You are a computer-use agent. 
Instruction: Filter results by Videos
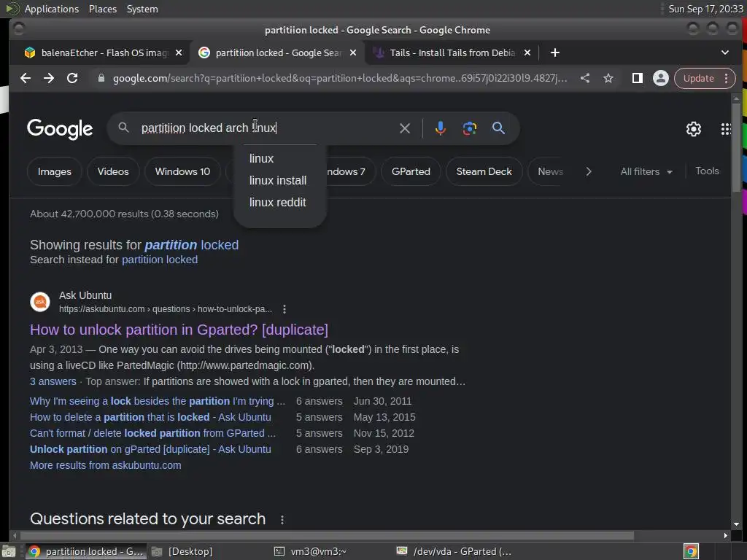click(113, 171)
